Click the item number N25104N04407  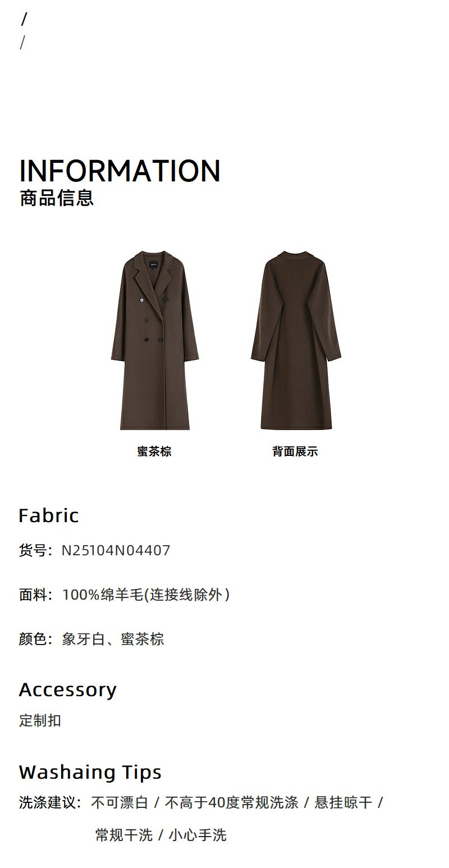click(x=116, y=550)
